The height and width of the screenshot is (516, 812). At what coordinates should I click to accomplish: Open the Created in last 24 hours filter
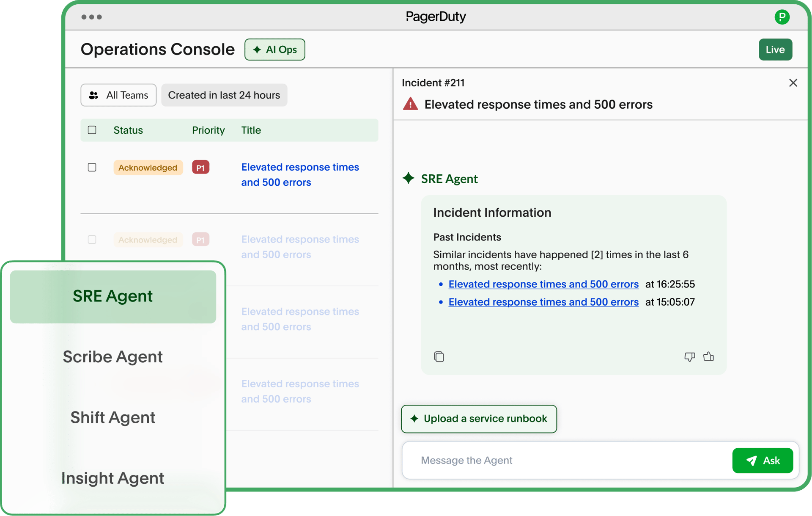pos(224,95)
